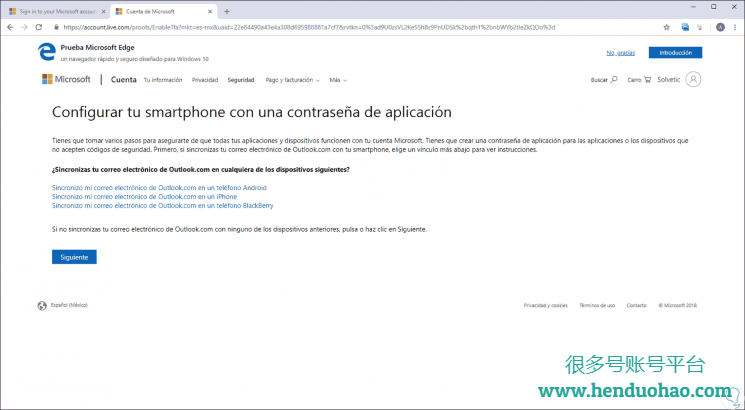Screen dimensions: 745x410
Task: Open the 'Tu información' menu item
Action: [163, 80]
